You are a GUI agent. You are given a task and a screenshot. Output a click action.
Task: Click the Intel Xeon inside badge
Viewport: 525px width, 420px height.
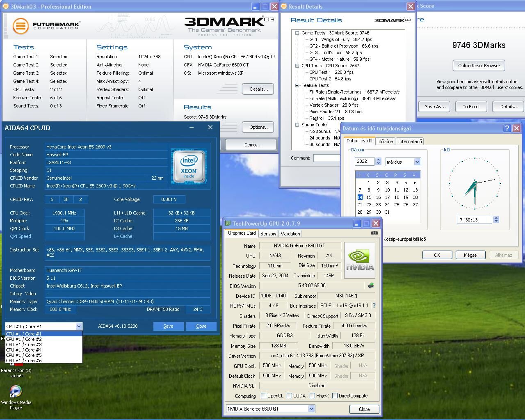[x=189, y=166]
